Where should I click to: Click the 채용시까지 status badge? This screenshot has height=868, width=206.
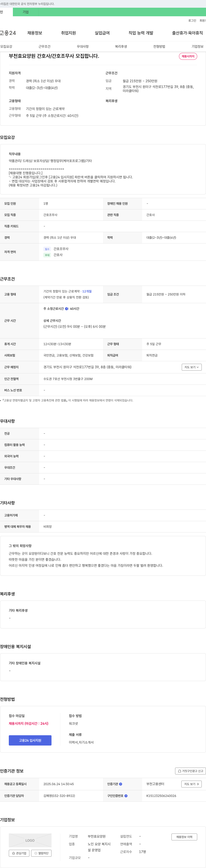pyautogui.click(x=188, y=56)
